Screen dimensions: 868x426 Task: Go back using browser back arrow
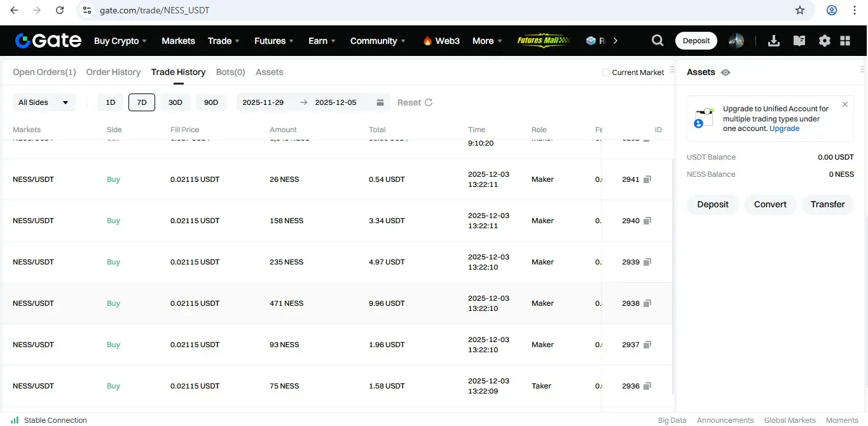14,10
